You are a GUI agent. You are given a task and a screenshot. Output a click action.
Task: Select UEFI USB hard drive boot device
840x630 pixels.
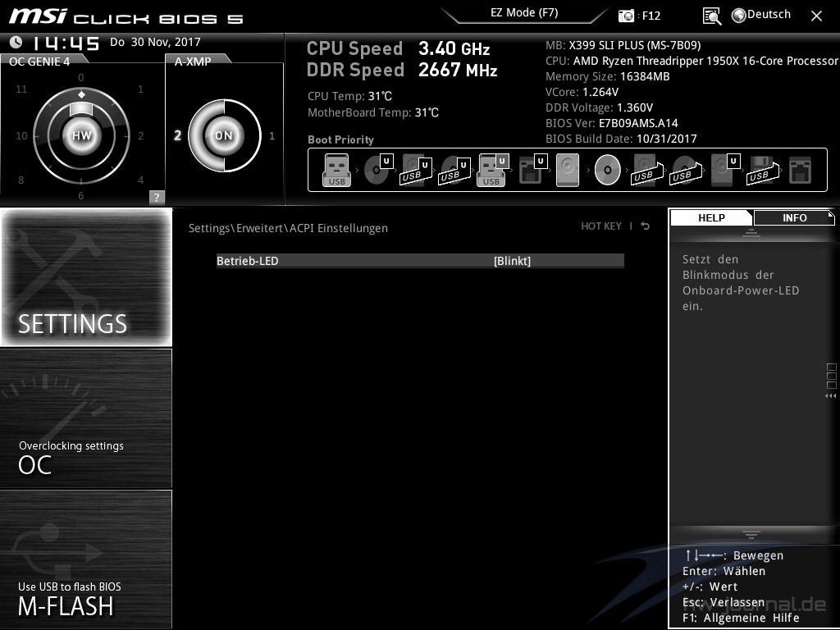click(416, 171)
